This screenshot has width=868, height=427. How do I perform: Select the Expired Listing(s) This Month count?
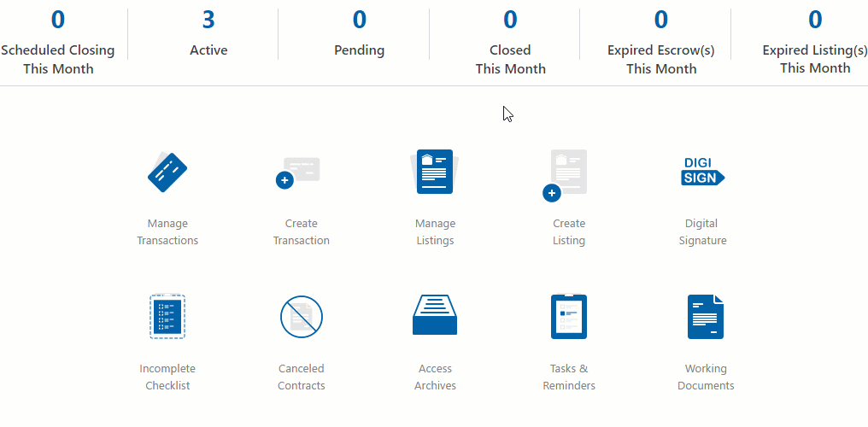click(x=815, y=20)
